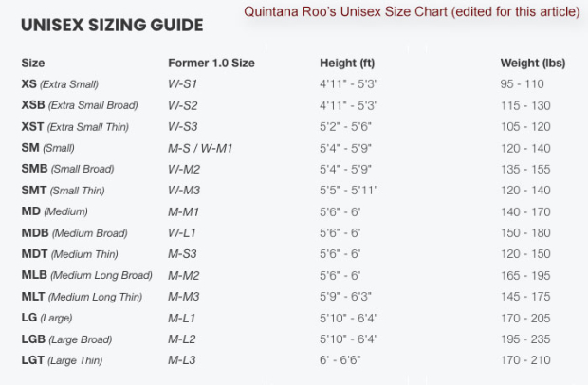Click the 120 - 150 weight value
The height and width of the screenshot is (385, 588).
click(x=524, y=254)
